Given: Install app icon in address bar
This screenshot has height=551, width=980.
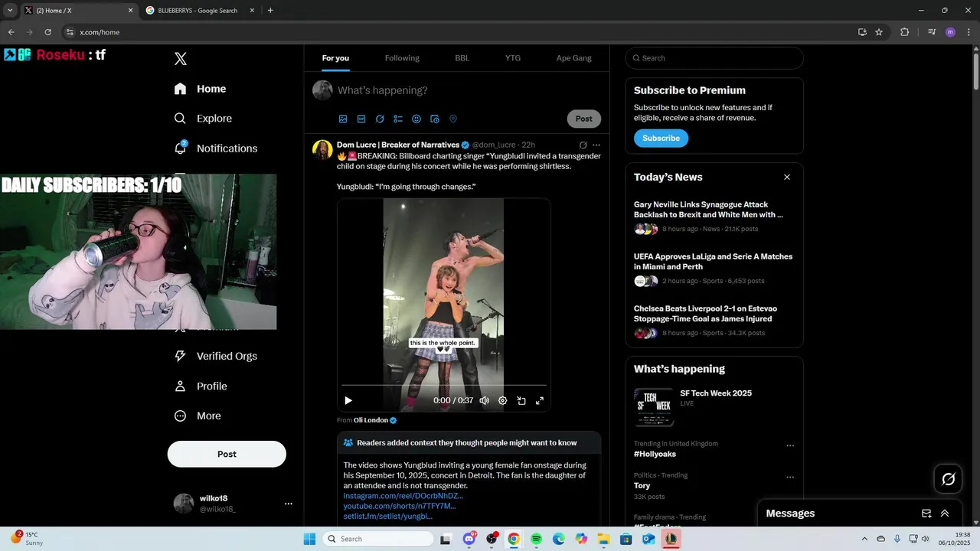Looking at the screenshot, I should tap(862, 32).
